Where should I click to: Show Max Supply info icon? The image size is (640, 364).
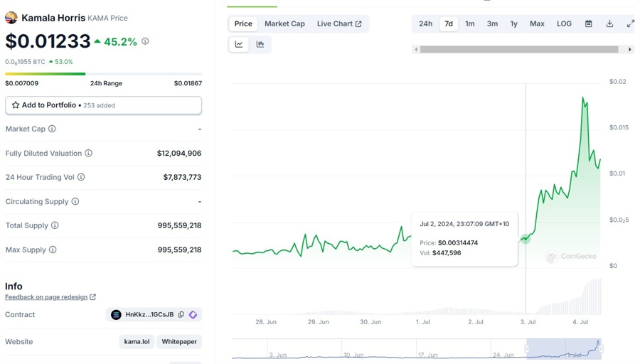53,250
